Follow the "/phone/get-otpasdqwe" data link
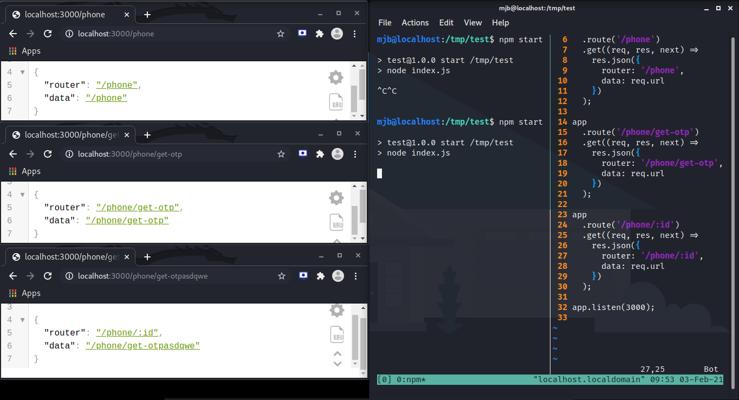Viewport: 739px width, 400px height. 142,346
